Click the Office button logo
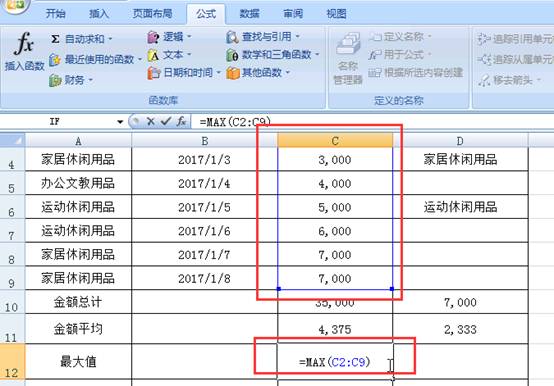Image resolution: width=554 pixels, height=386 pixels. coord(14,5)
